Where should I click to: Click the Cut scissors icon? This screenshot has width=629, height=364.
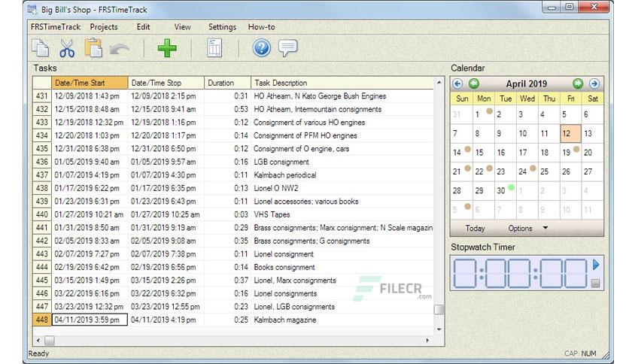[x=67, y=48]
